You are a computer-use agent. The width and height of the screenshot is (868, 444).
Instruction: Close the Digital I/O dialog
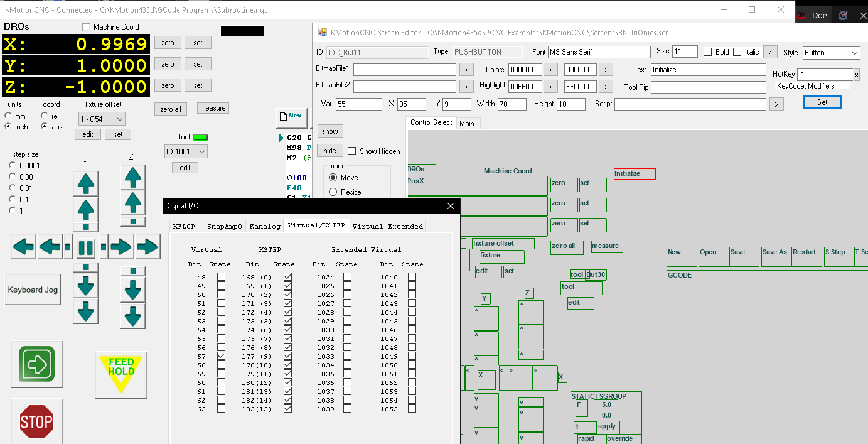[x=450, y=206]
